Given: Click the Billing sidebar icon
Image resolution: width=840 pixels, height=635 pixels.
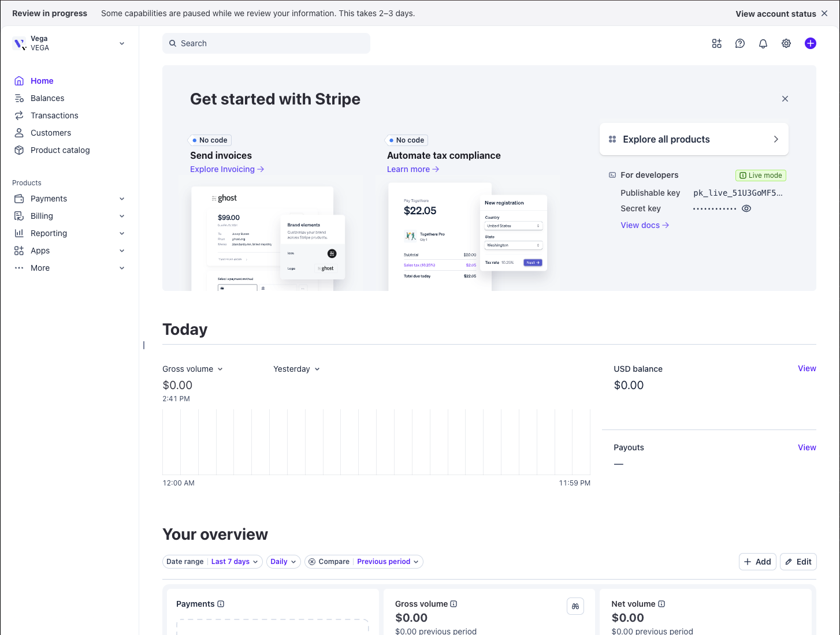Looking at the screenshot, I should (19, 216).
